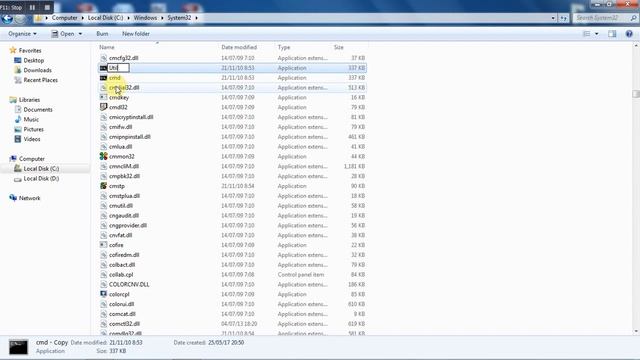Select the cmmon32 application icon
The image size is (640, 360).
click(x=103, y=156)
